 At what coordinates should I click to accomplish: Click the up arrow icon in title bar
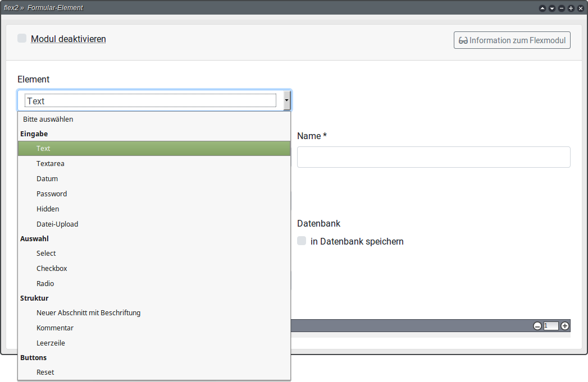coord(543,8)
